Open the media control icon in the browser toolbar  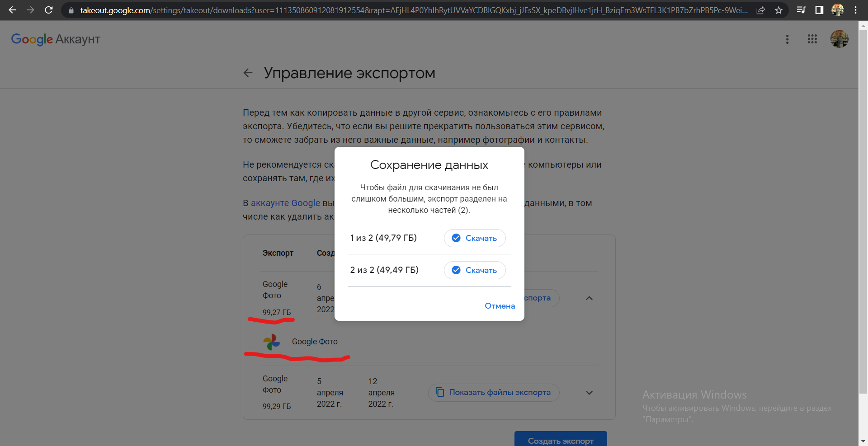(x=801, y=10)
